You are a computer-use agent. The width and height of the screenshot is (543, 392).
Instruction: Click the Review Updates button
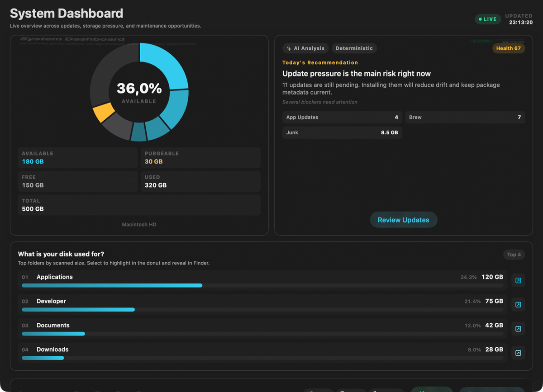click(x=404, y=220)
